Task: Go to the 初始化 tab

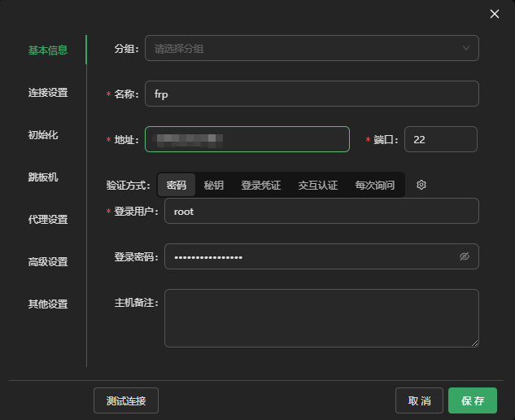Action: click(43, 134)
